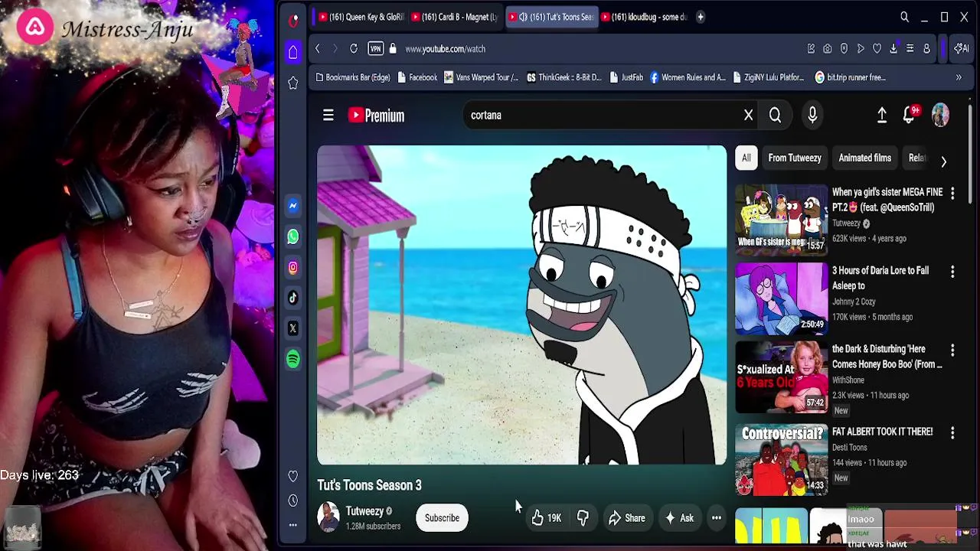View site security padlock info
Image resolution: width=980 pixels, height=551 pixels.
(x=393, y=49)
